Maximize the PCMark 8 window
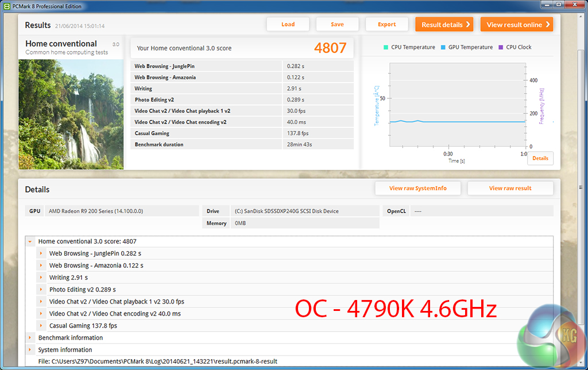 (559, 5)
